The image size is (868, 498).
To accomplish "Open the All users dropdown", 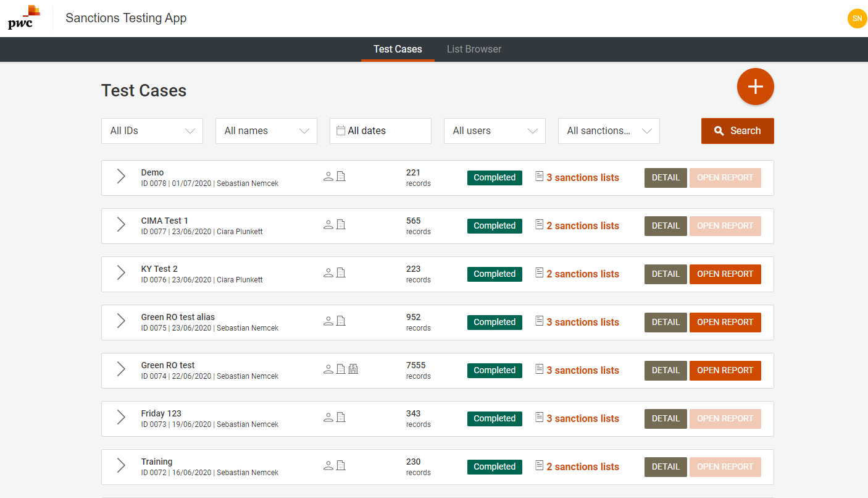I will click(495, 131).
